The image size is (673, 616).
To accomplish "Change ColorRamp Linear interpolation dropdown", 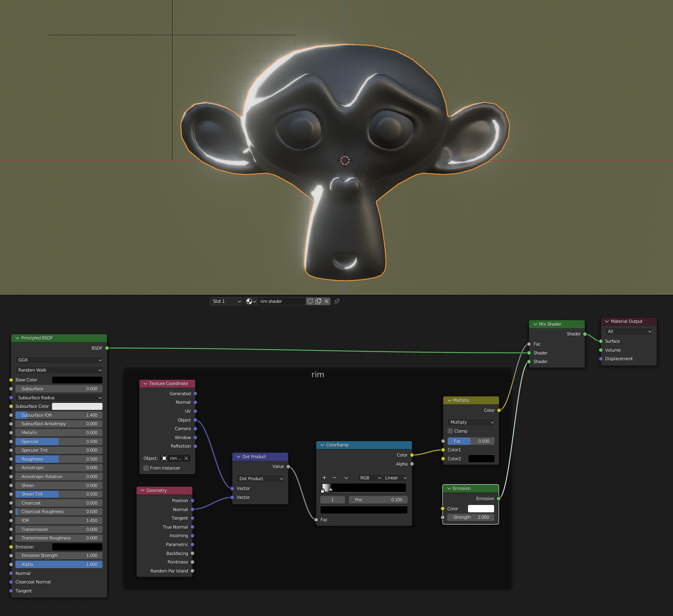I will tap(395, 478).
